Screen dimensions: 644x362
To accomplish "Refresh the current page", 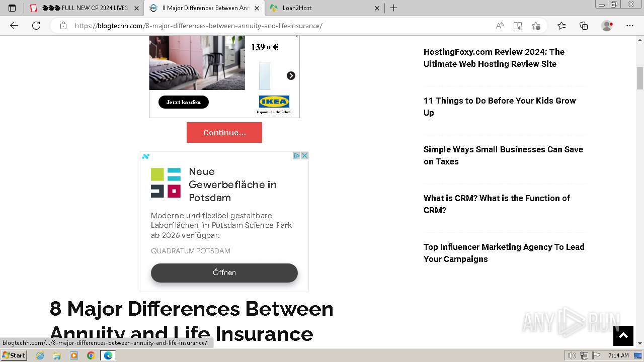I will pos(36,26).
